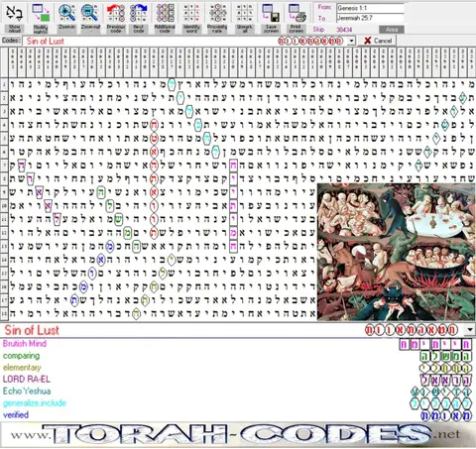
Task: Select the Echo Yeshua code entry
Action: [x=27, y=392]
